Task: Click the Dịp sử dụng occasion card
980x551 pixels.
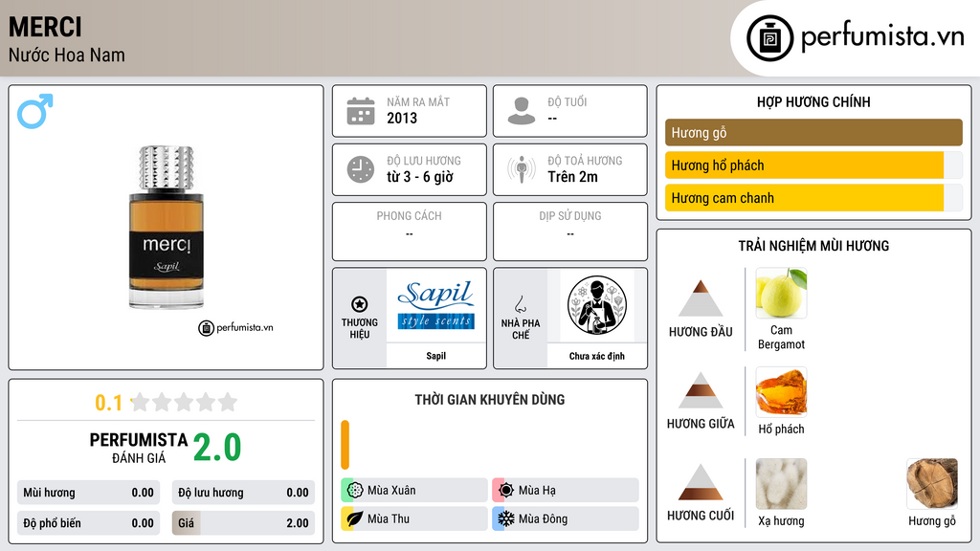Action: (x=570, y=231)
